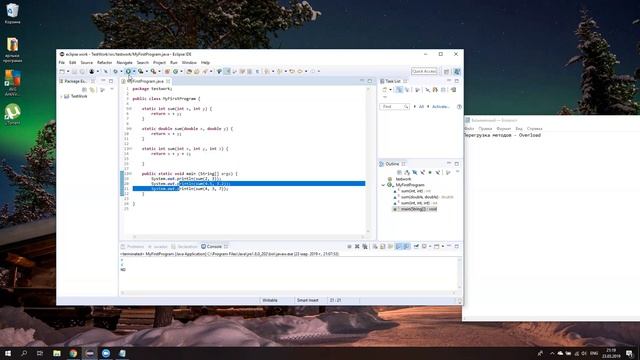Select sum(double, double) in Outline

pyautogui.click(x=424, y=197)
